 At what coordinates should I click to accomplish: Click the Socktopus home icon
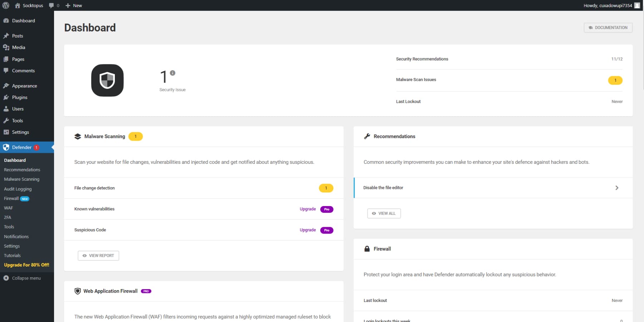[x=17, y=5]
